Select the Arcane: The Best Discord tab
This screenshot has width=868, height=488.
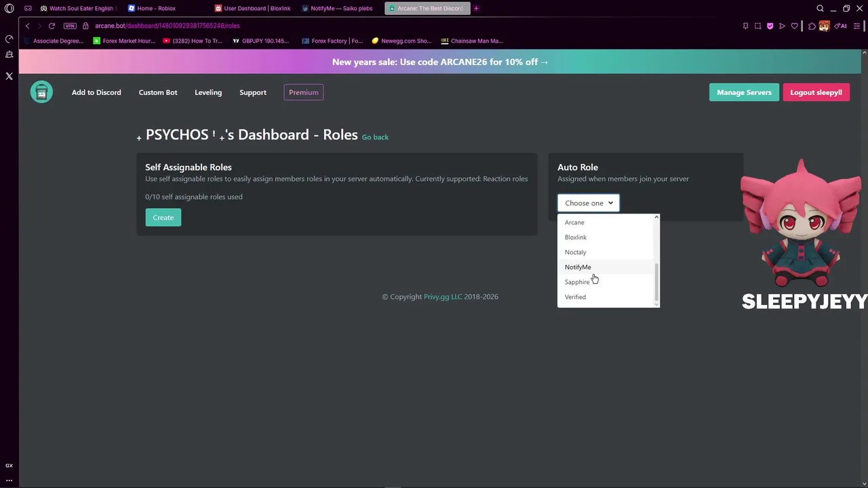pyautogui.click(x=427, y=8)
